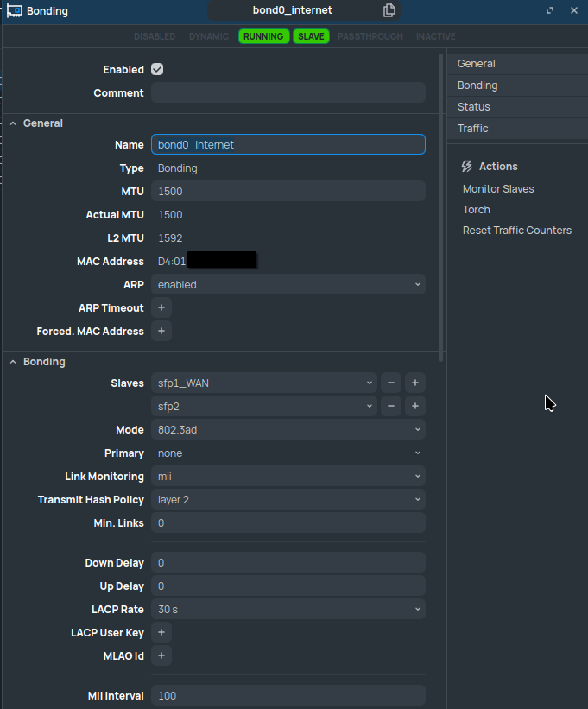Collapse the General section
Viewport: 588px width, 709px height.
click(x=14, y=123)
